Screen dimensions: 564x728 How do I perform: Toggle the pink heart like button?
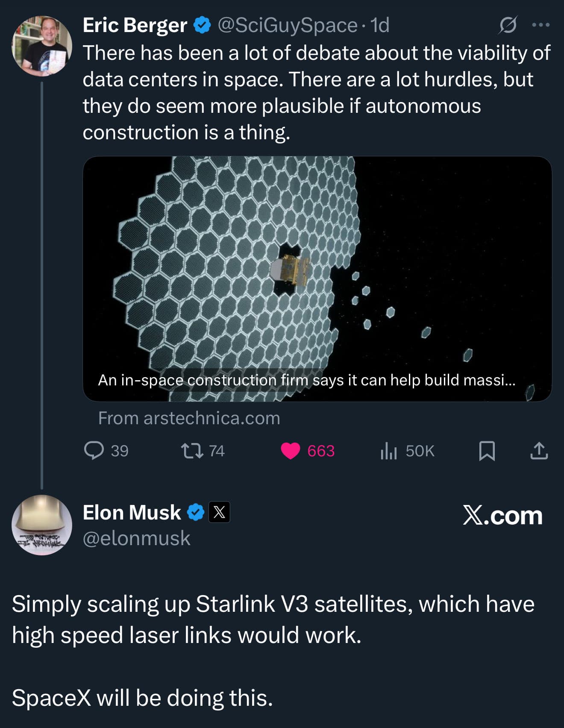[x=291, y=451]
